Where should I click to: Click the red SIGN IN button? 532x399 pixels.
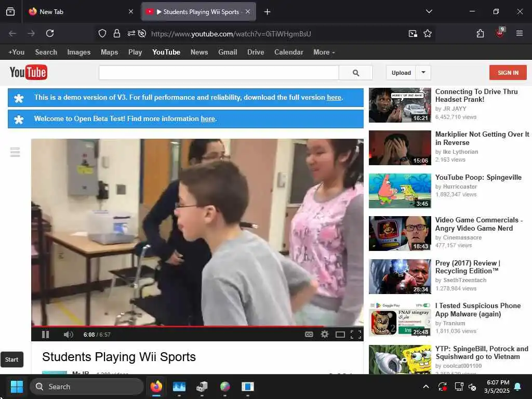point(508,73)
